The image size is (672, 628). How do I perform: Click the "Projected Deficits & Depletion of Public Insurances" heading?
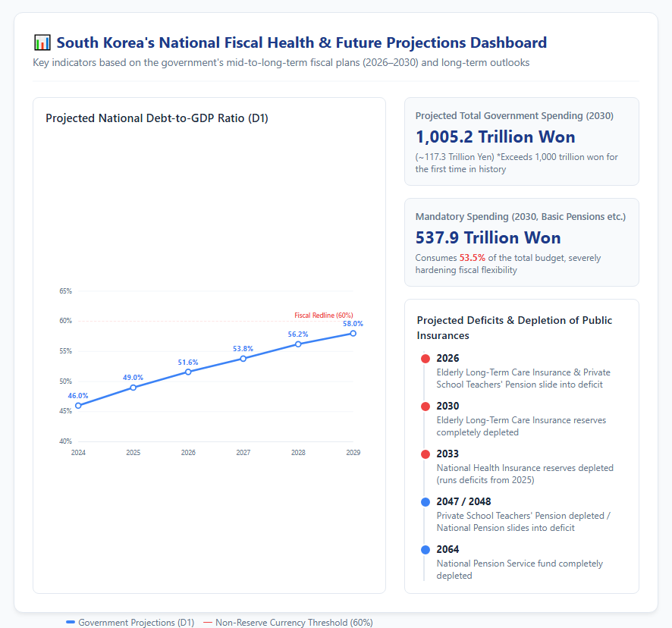tap(514, 328)
